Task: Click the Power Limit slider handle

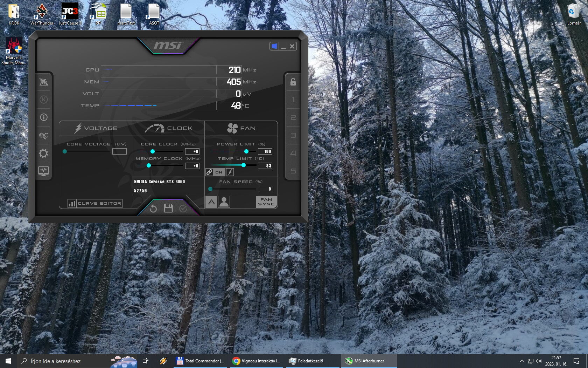Action: click(x=246, y=151)
